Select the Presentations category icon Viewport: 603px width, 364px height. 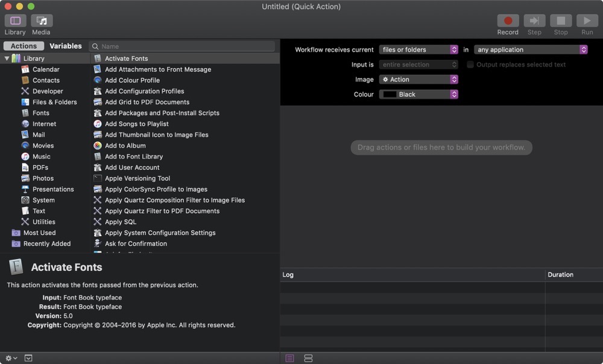tap(25, 189)
